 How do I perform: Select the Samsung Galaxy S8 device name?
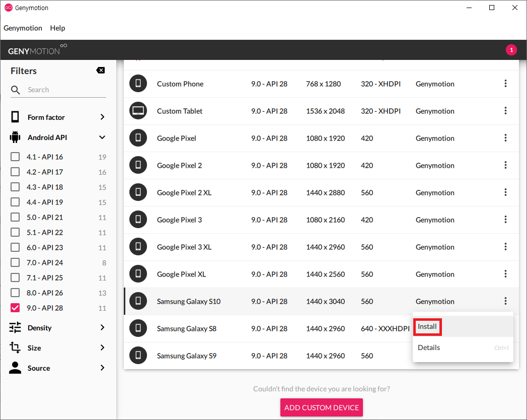187,328
